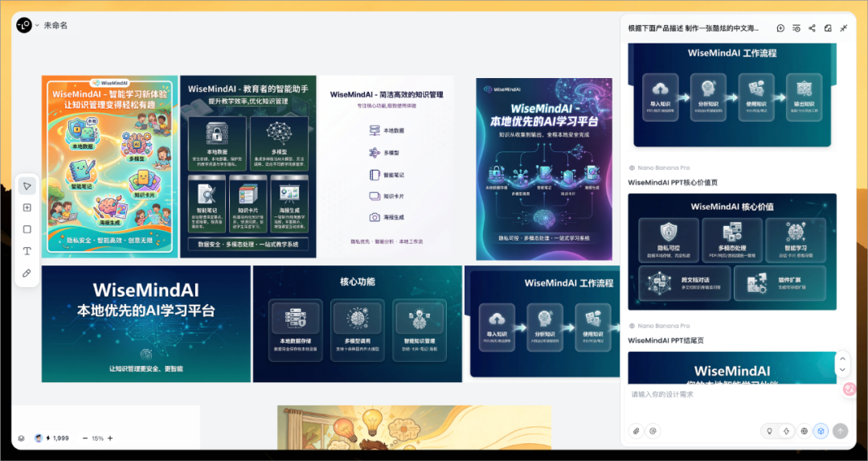This screenshot has height=461, width=868.
Task: Open the user avatar in bottom bar
Action: pyautogui.click(x=39, y=438)
